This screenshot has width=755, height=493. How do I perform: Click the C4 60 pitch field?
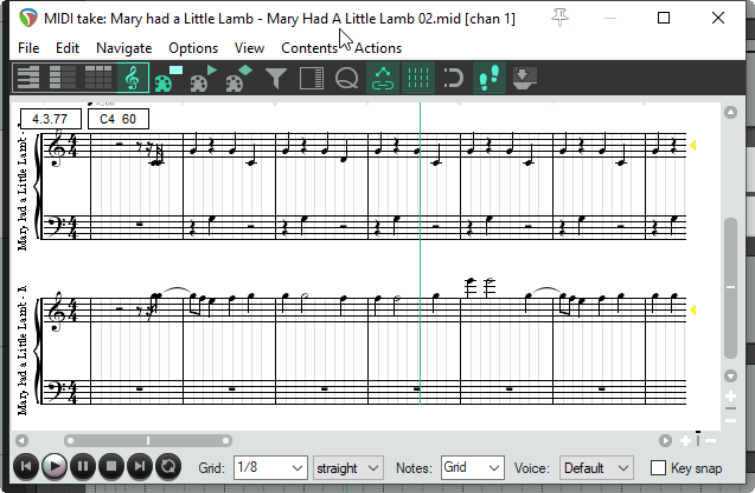pyautogui.click(x=118, y=119)
